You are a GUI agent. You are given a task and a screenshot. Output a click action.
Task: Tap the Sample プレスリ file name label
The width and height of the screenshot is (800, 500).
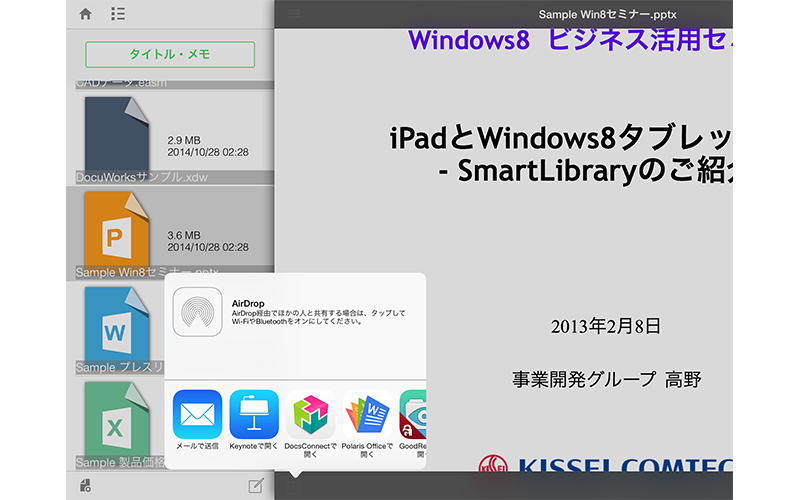[x=119, y=367]
